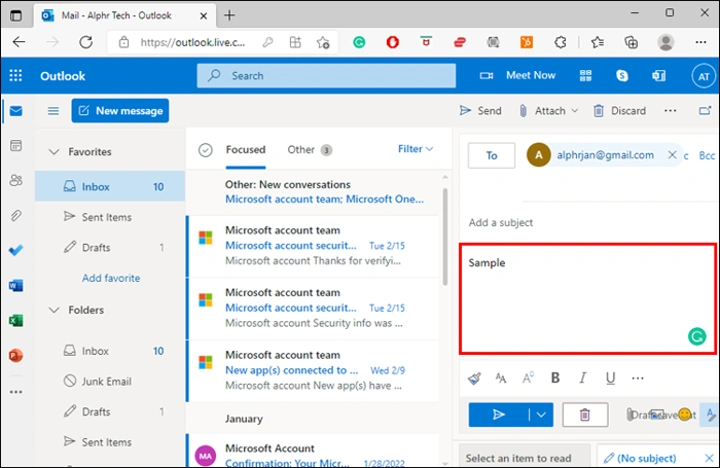Toggle underline formatting
The image size is (720, 468).
click(x=610, y=378)
